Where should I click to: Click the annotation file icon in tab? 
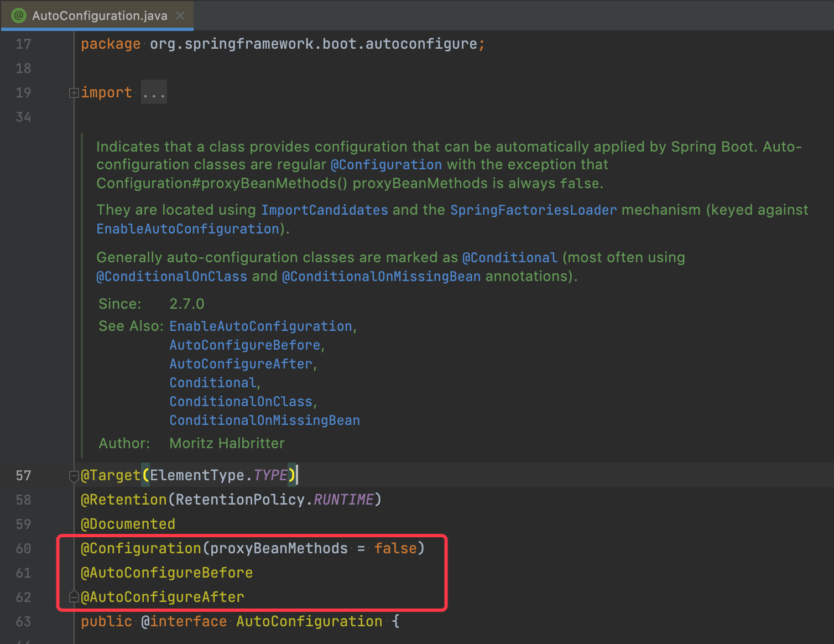[x=19, y=15]
